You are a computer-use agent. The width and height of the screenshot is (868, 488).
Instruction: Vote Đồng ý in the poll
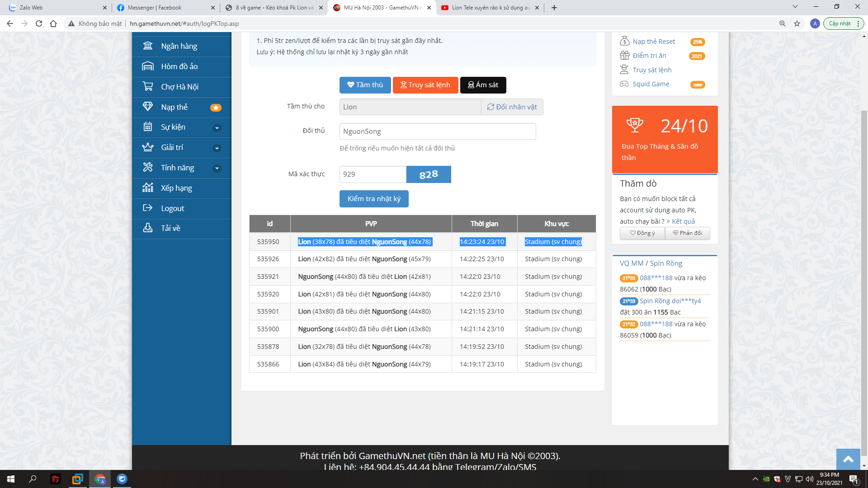coord(642,233)
